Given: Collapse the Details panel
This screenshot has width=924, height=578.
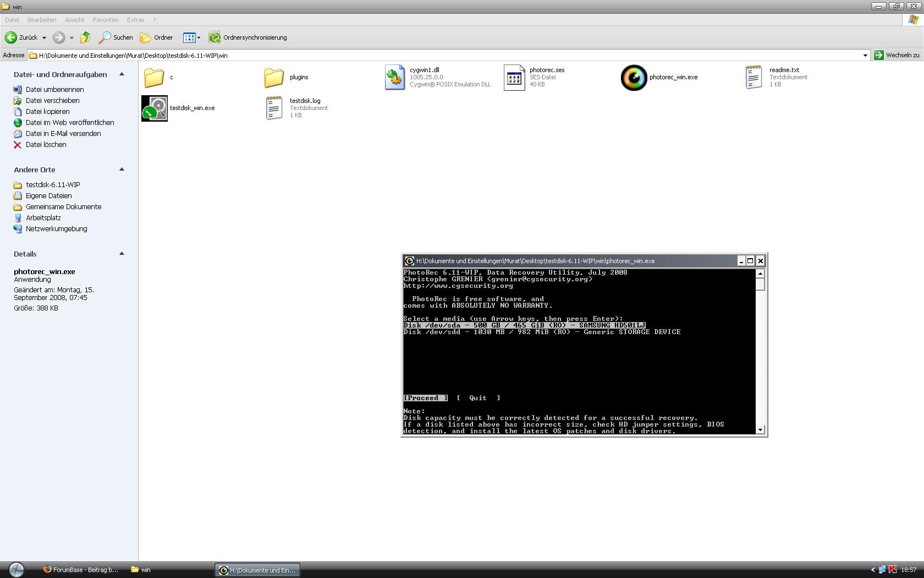Looking at the screenshot, I should (122, 254).
